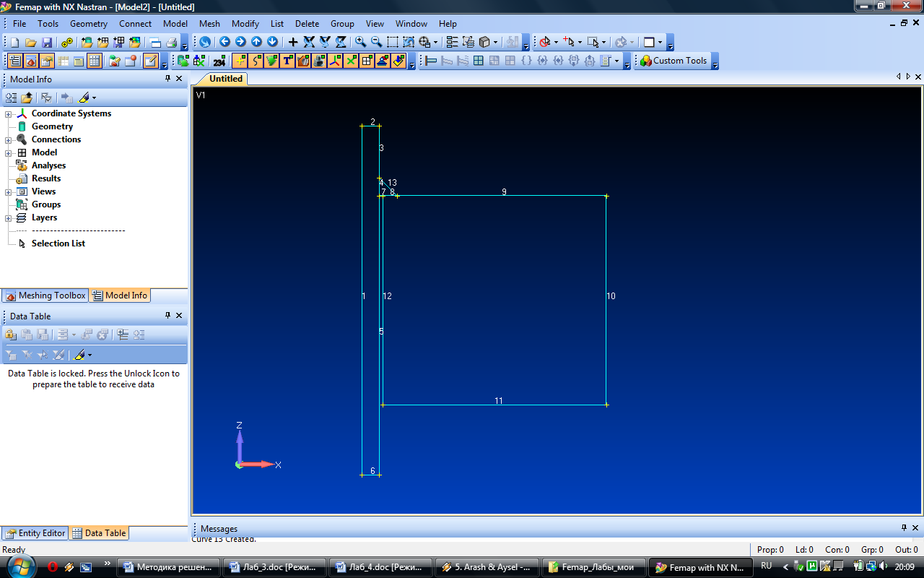Image resolution: width=924 pixels, height=578 pixels.
Task: Click the wireframe cube view style icon
Action: [485, 43]
